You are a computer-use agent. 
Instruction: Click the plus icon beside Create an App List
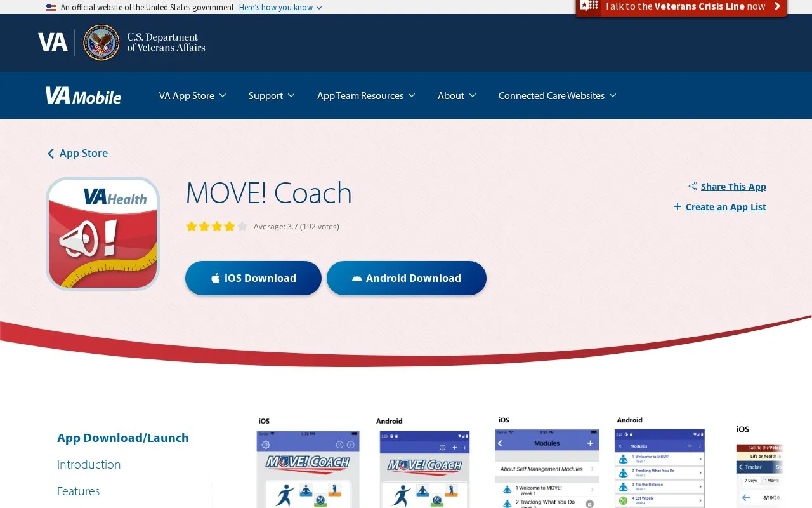point(678,206)
